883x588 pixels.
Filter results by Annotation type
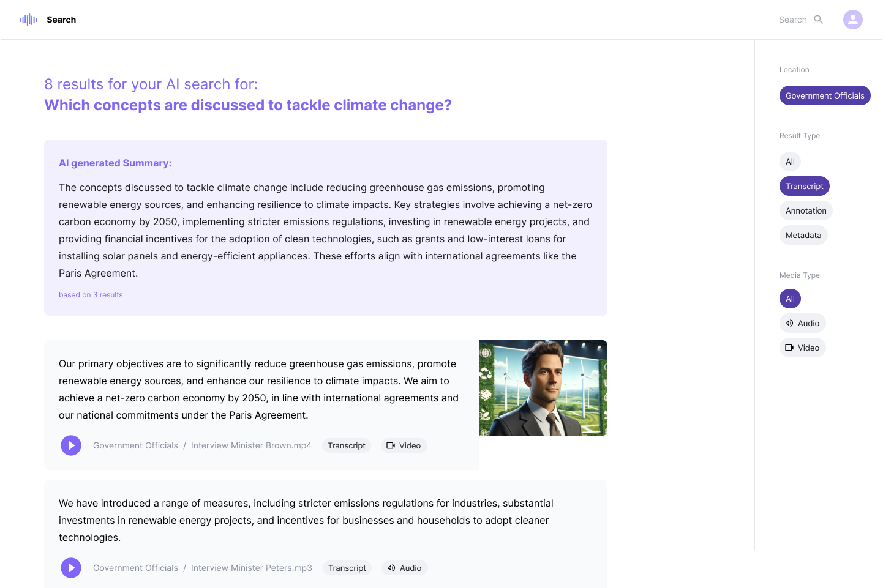pyautogui.click(x=806, y=210)
